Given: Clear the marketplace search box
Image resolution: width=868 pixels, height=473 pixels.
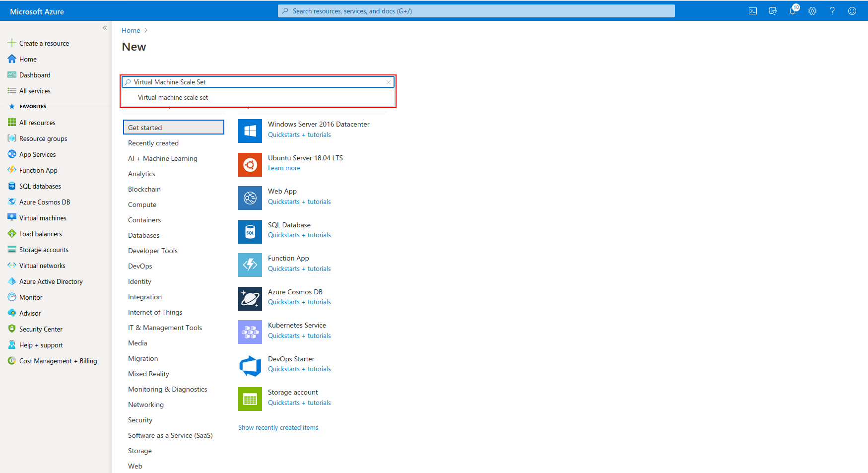Looking at the screenshot, I should tap(388, 82).
